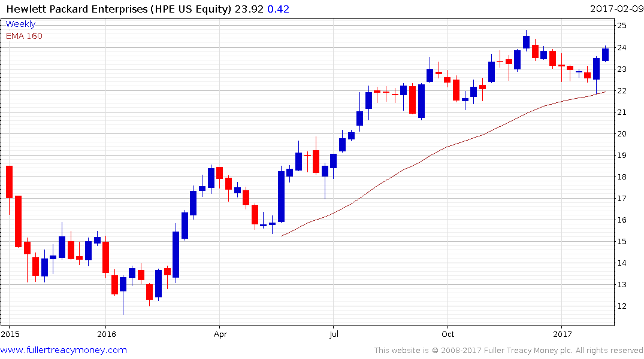Click the 20 price axis label
This screenshot has width=644, height=359.
pyautogui.click(x=621, y=134)
